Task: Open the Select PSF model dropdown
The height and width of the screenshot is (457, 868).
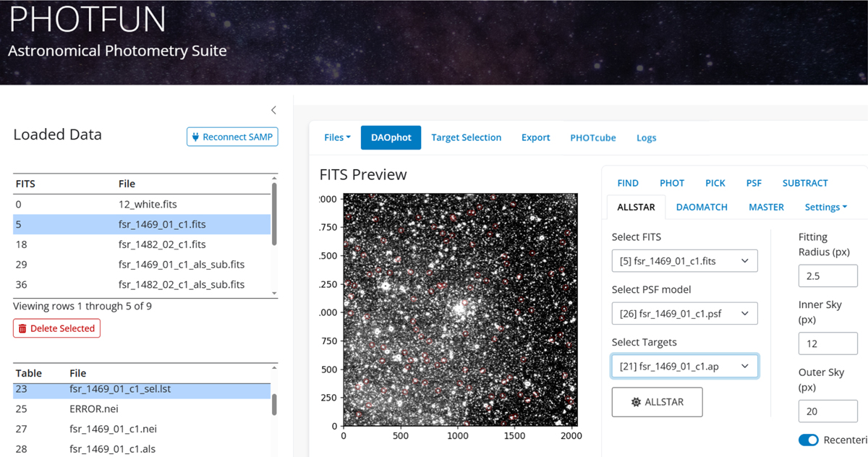Action: tap(684, 314)
